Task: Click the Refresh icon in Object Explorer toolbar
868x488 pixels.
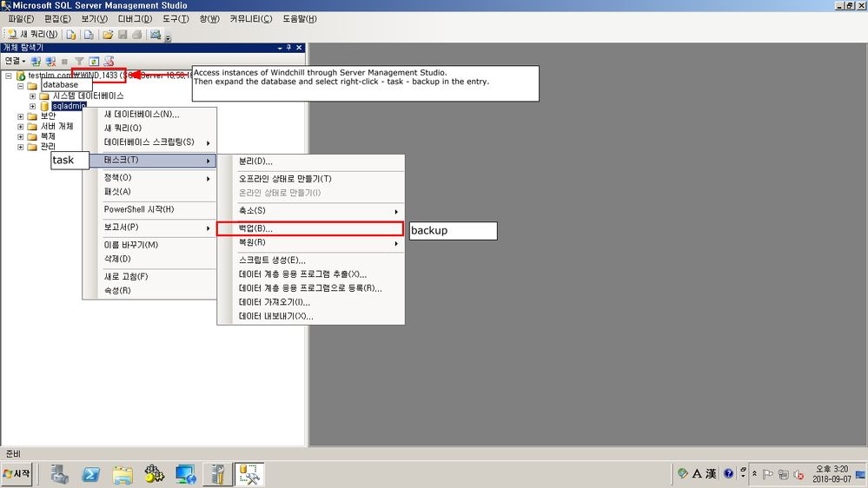Action: tap(94, 61)
